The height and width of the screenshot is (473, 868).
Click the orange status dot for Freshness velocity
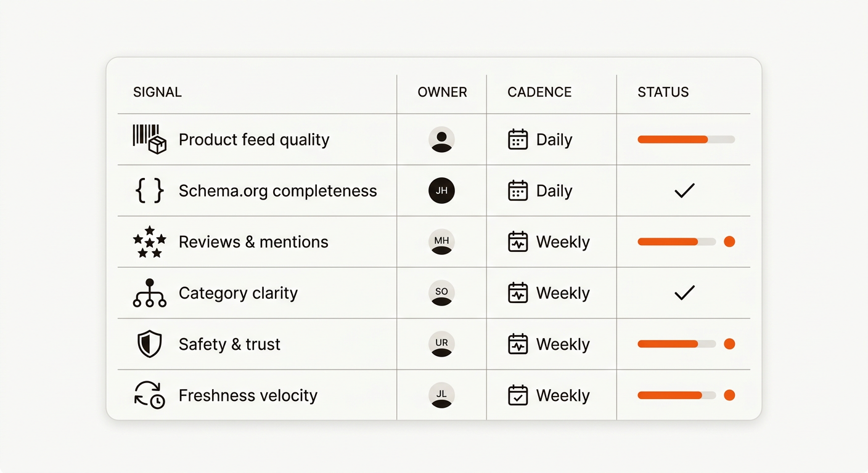(x=729, y=395)
